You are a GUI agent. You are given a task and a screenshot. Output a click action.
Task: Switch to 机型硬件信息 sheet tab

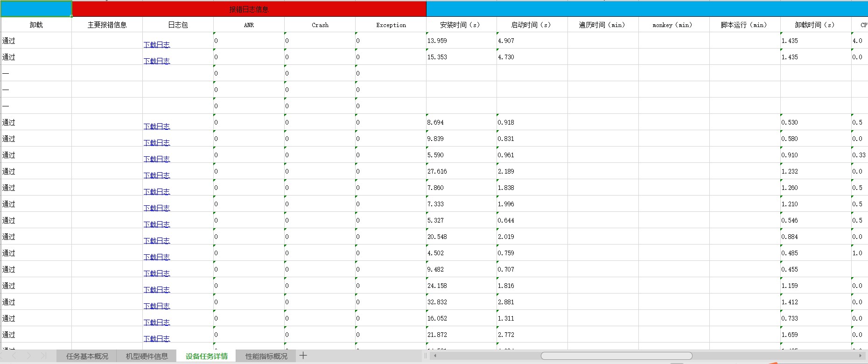pos(147,356)
